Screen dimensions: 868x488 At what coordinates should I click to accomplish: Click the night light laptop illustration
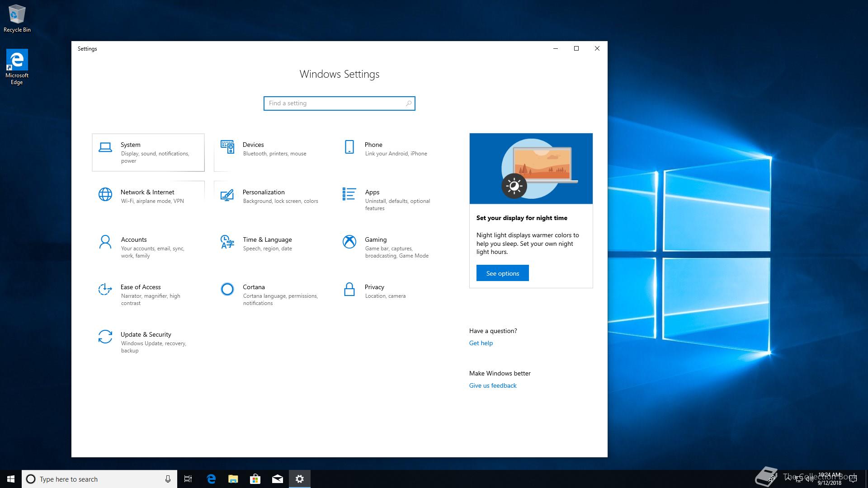click(x=531, y=169)
